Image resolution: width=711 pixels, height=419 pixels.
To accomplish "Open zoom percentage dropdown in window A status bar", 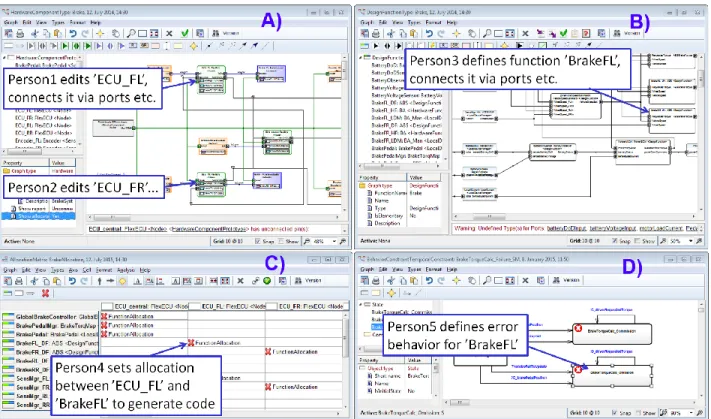I will point(335,241).
